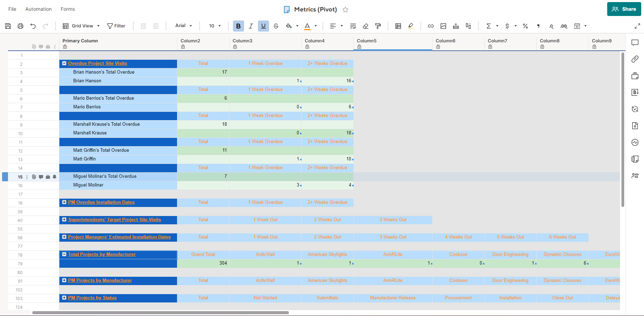Open the font size 10 dropdown

(215, 26)
